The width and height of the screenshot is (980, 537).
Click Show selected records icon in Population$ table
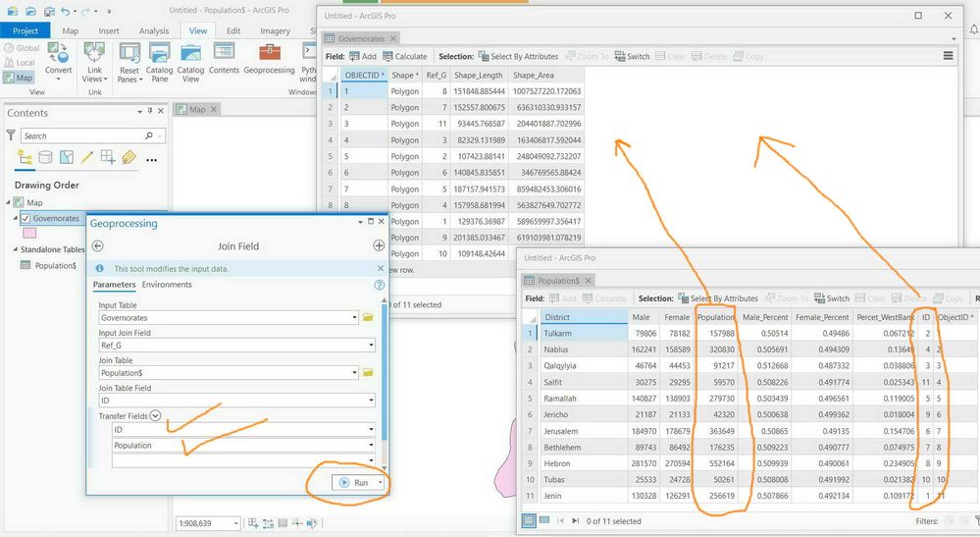coord(544,520)
